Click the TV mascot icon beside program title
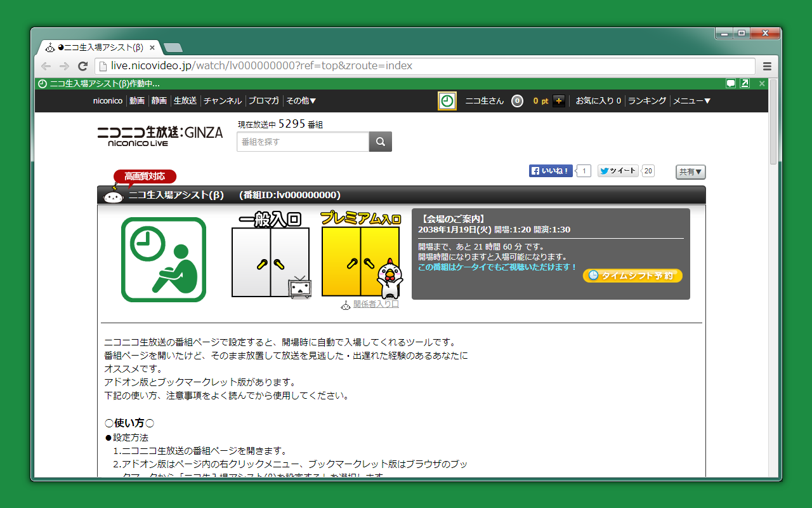812x508 pixels. pos(114,195)
